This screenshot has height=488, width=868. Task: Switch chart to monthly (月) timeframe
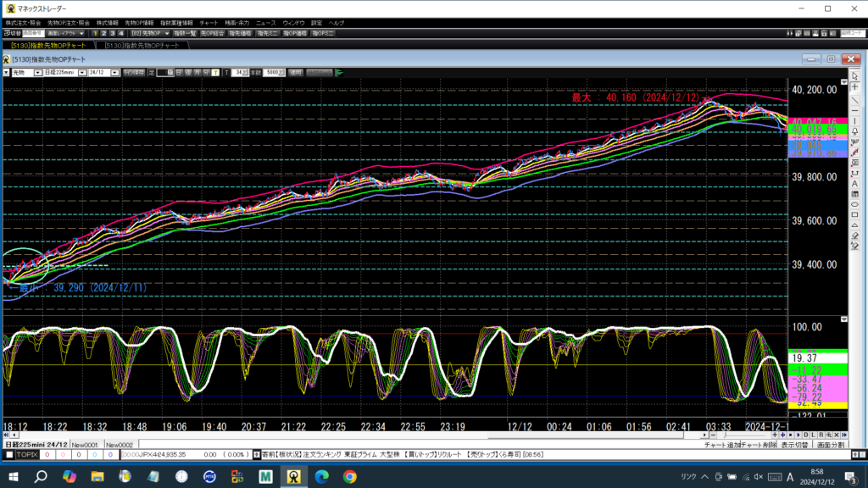coord(197,73)
